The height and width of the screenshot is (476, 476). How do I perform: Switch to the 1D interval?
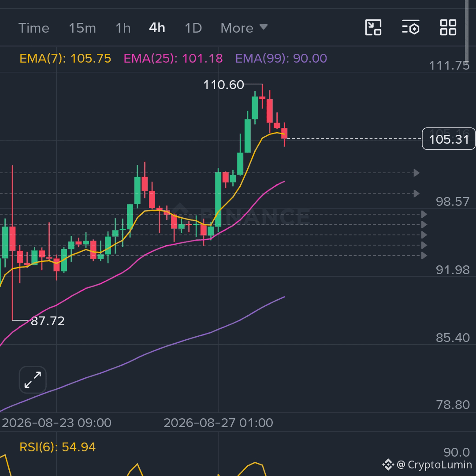[x=193, y=28]
